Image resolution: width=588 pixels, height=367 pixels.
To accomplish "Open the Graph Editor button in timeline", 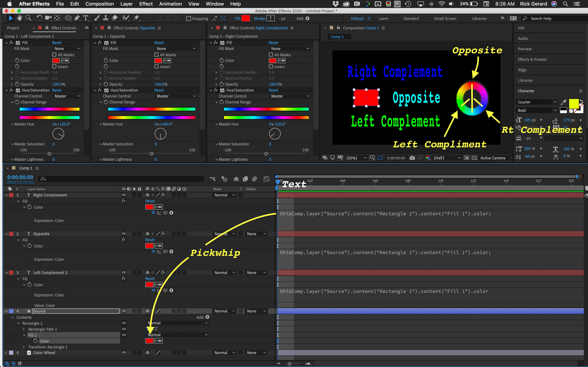I will click(x=266, y=179).
